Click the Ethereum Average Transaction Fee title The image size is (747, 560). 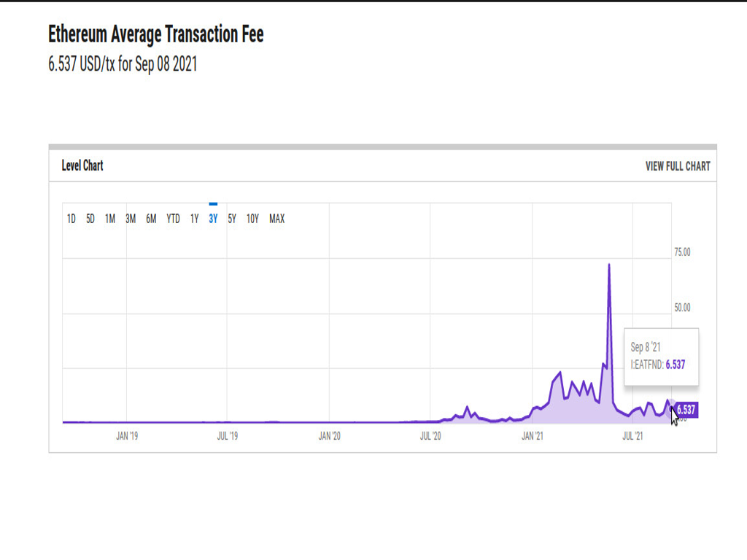pyautogui.click(x=155, y=34)
